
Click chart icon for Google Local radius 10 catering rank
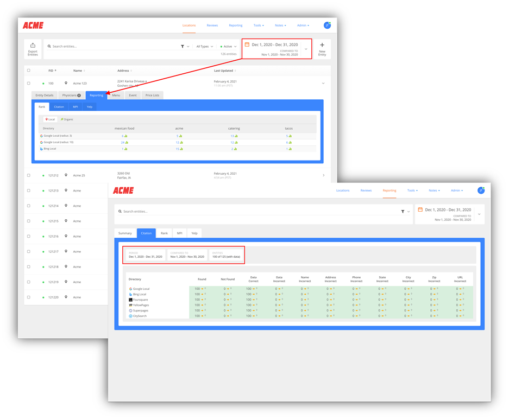(236, 142)
